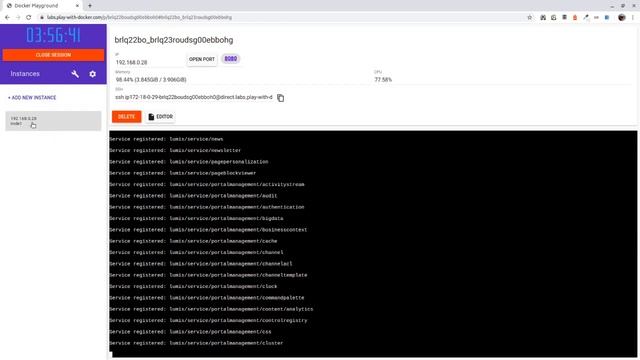Click the red extension icon in toolbar
640x360 pixels.
point(575,17)
